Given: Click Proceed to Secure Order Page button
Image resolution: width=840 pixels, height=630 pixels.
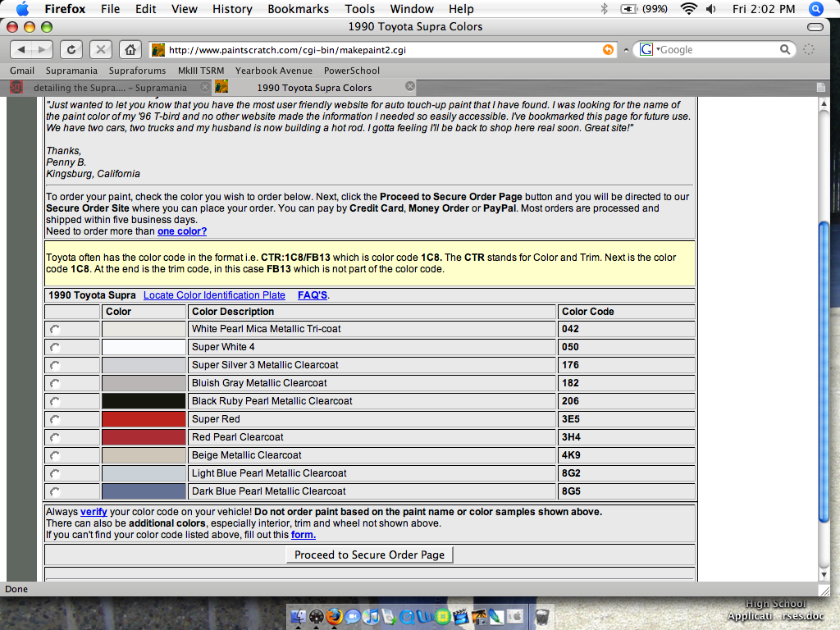Looking at the screenshot, I should 370,555.
